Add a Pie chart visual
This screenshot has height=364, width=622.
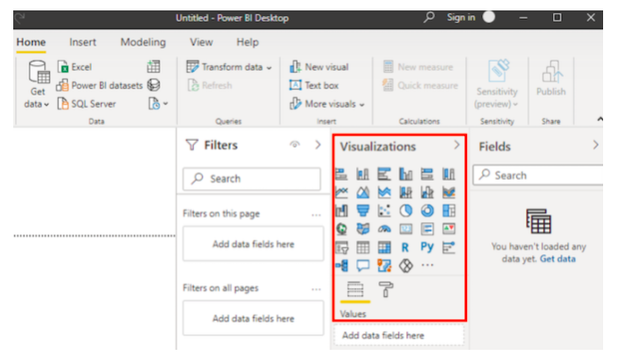tap(406, 211)
